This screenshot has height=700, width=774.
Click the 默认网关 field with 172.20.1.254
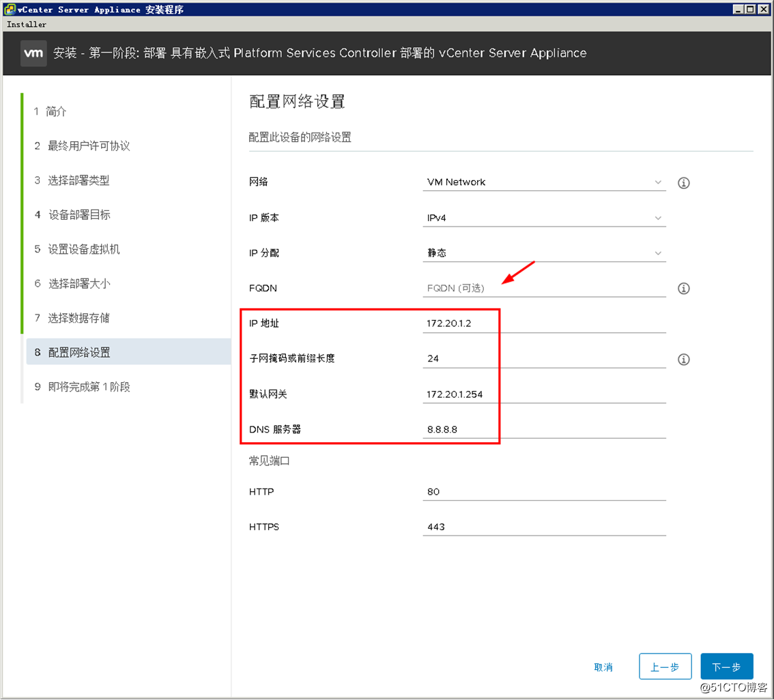pyautogui.click(x=544, y=394)
